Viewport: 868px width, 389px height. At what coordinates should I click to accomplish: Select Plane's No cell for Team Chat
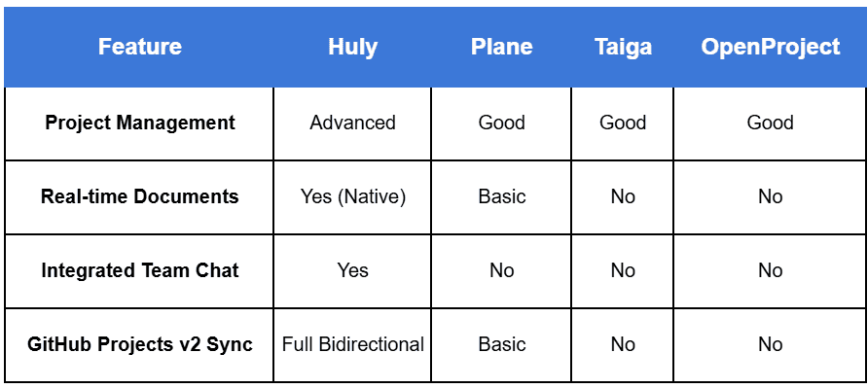click(x=501, y=270)
